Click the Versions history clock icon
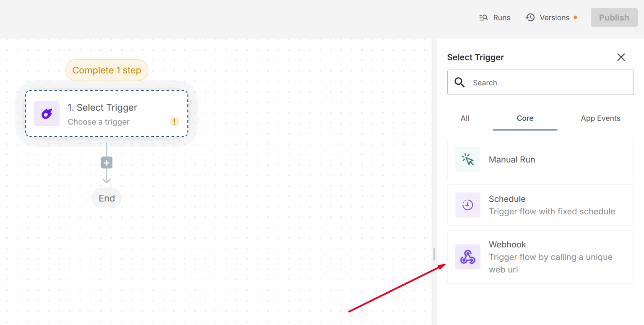644x325 pixels. (530, 17)
